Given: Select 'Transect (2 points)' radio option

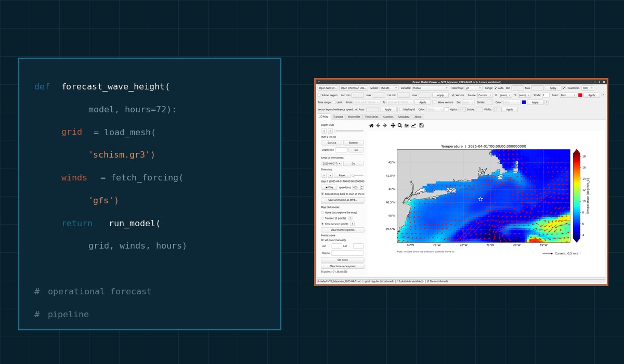Looking at the screenshot, I should click(322, 218).
